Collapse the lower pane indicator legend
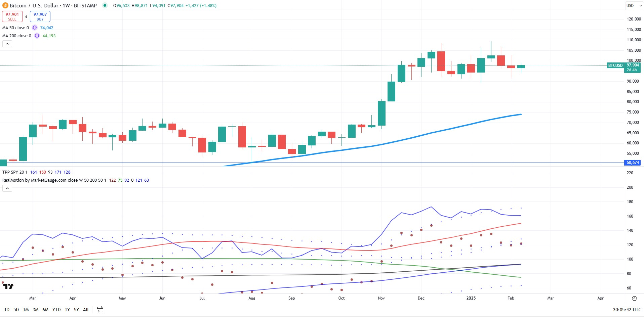 (7, 188)
